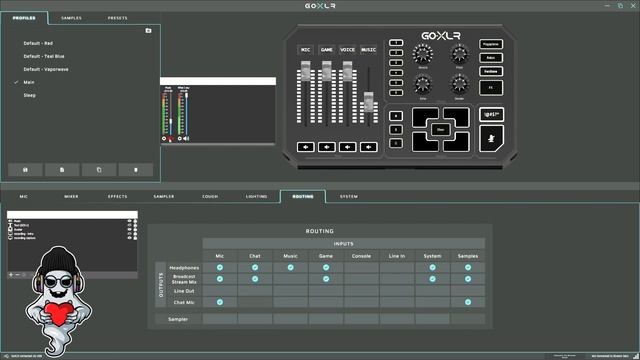Click the Pitch knob

click(x=459, y=54)
